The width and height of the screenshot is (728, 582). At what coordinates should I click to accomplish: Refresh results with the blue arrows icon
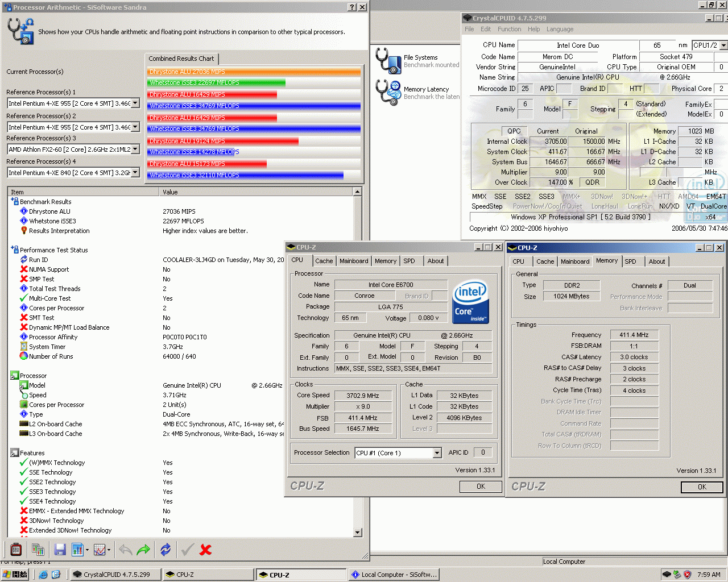[167, 549]
